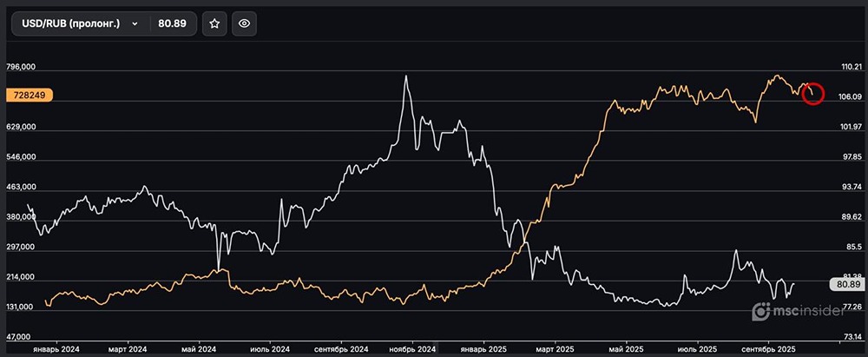Click left axis value 214,000

pyautogui.click(x=22, y=277)
